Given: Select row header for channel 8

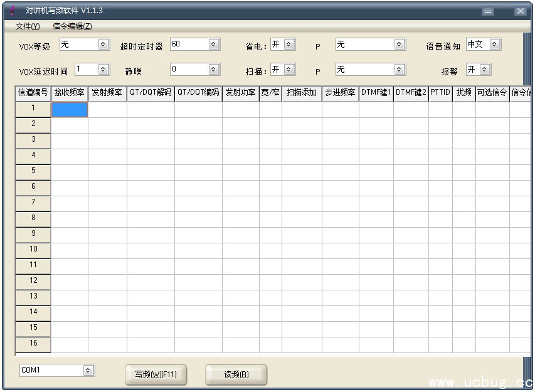Looking at the screenshot, I should (x=33, y=218).
